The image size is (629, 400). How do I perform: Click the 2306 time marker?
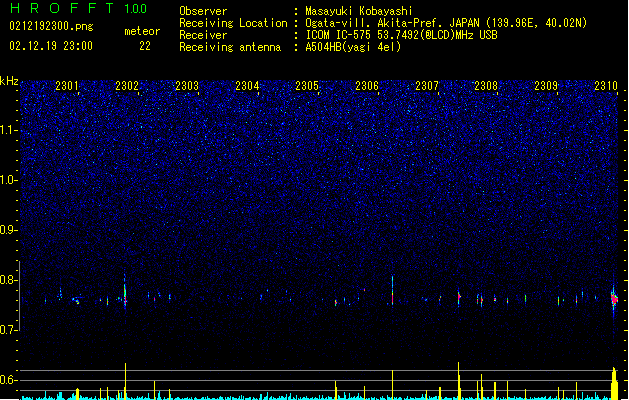coord(367,85)
